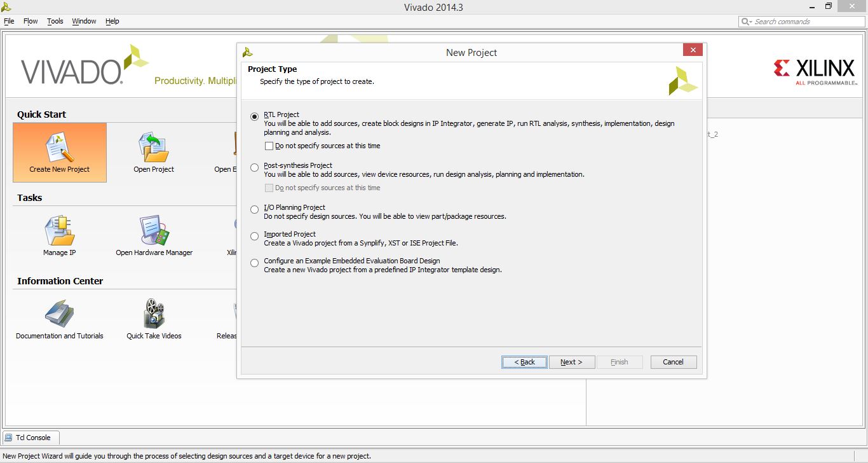Cancel the New Project wizard
868x463 pixels.
tap(673, 362)
